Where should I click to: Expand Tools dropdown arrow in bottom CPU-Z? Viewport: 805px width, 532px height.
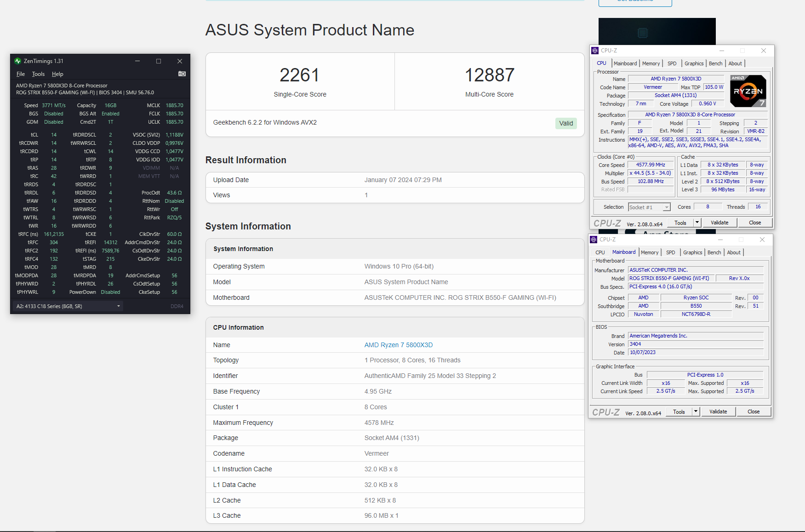696,412
